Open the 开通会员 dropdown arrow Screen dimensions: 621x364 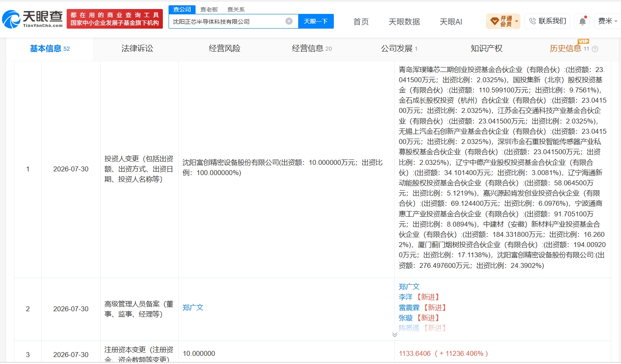click(517, 21)
